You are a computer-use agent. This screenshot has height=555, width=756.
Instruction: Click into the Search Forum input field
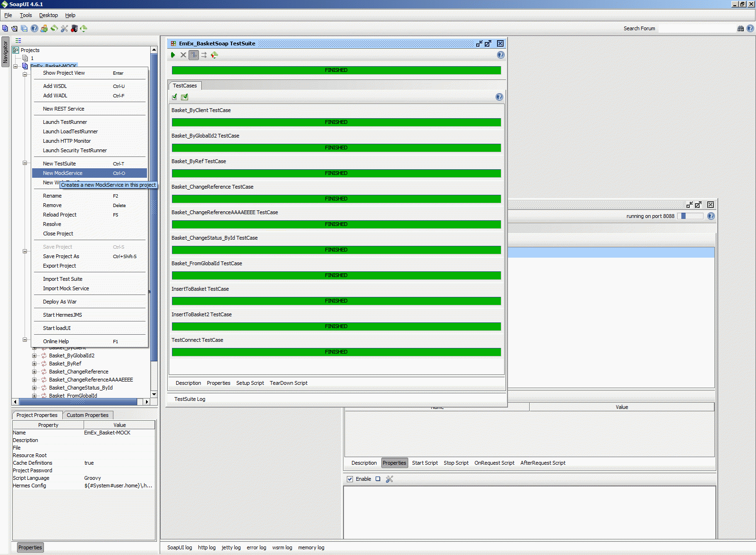point(696,28)
